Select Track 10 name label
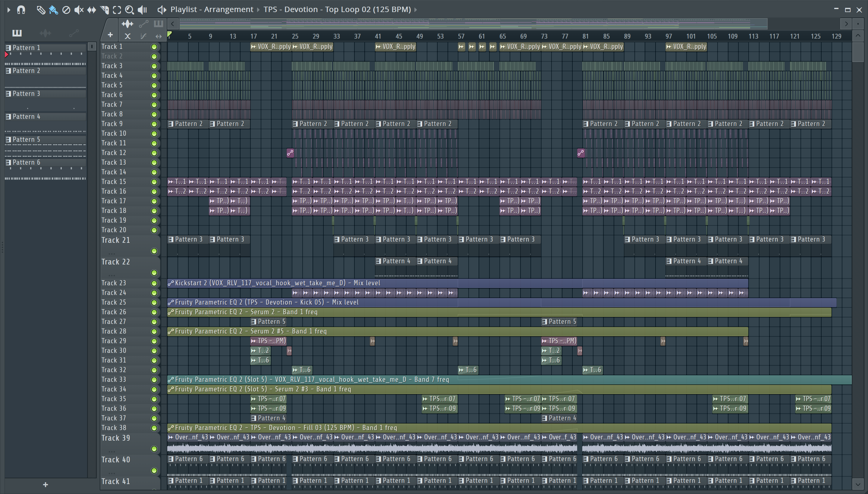Viewport: 868px width, 494px height. 114,134
